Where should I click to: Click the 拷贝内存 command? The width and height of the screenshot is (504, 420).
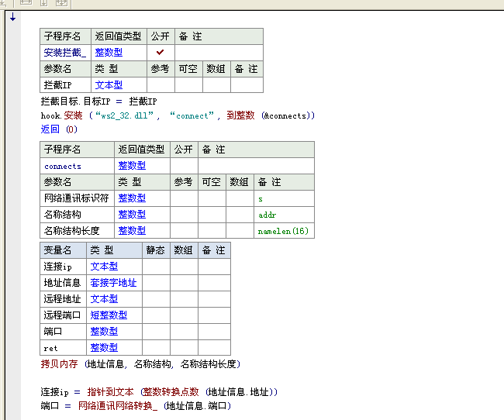[x=60, y=364]
